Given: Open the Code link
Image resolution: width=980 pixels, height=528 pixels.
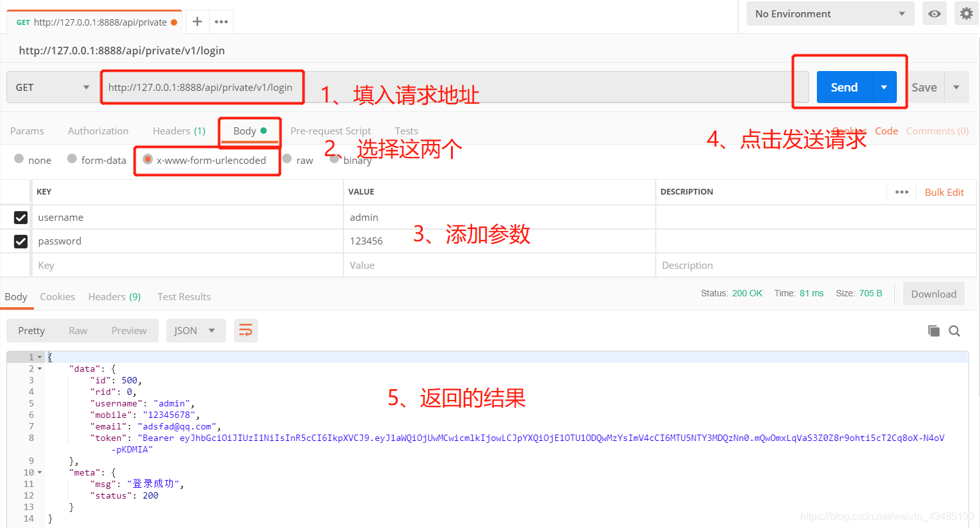Looking at the screenshot, I should (887, 131).
